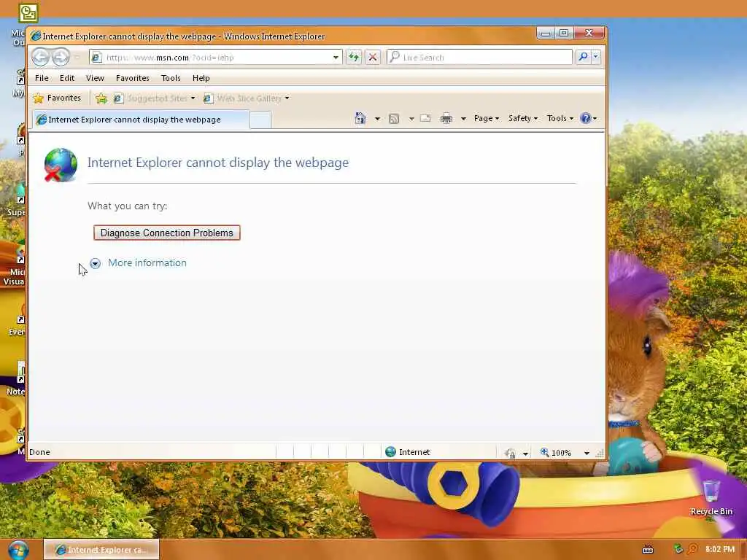
Task: Click the green desktop icon at top-left
Action: point(28,13)
